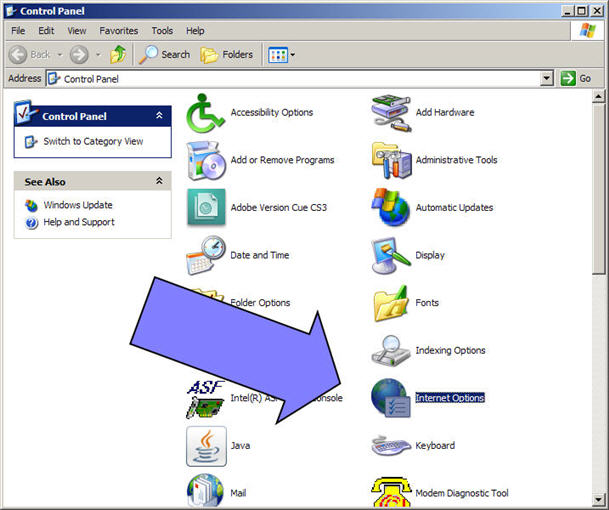Viewport: 609px width, 510px height.
Task: Select the Date and Time label
Action: tap(260, 255)
